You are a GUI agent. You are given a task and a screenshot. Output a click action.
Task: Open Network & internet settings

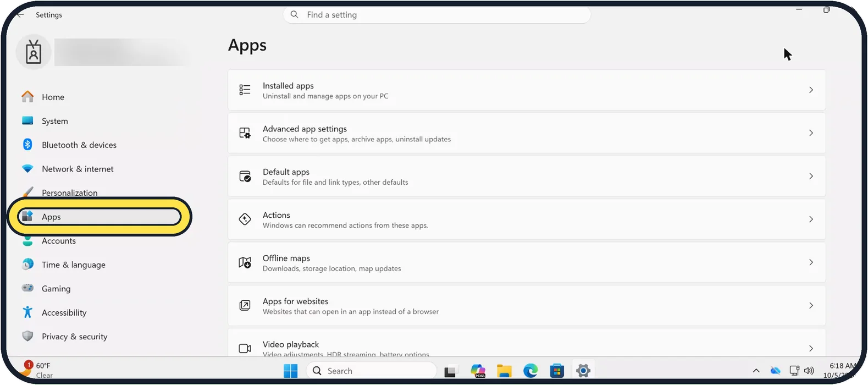pos(67,169)
